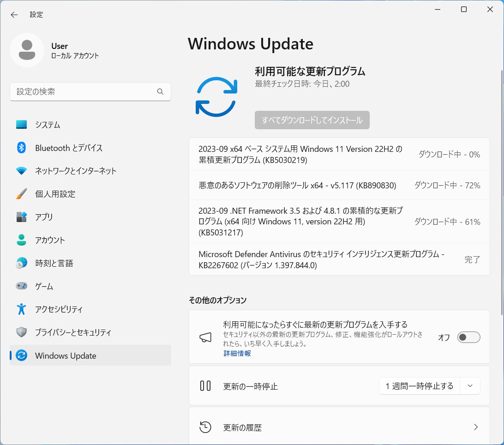Click the システム monitor icon
Screen dimensions: 504x445
click(x=22, y=125)
